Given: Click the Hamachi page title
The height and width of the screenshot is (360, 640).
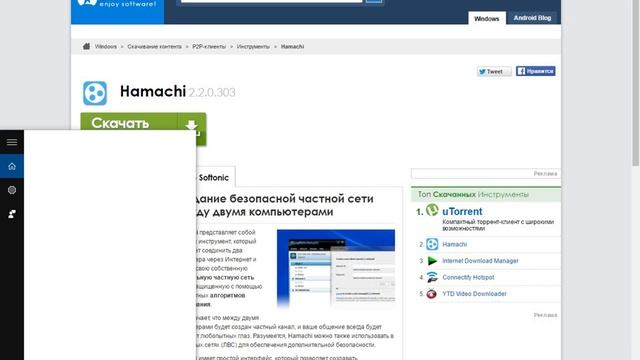Looking at the screenshot, I should point(153,91).
